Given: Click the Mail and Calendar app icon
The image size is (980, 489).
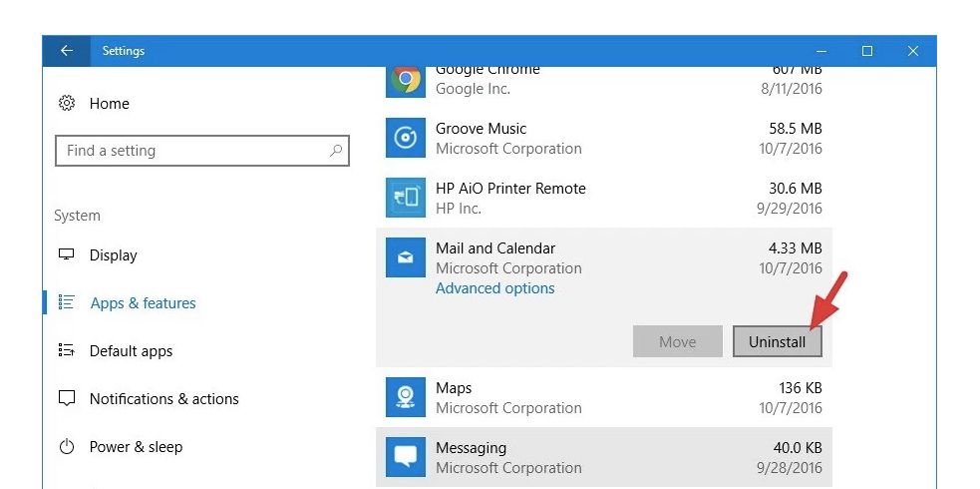Looking at the screenshot, I should click(x=406, y=257).
